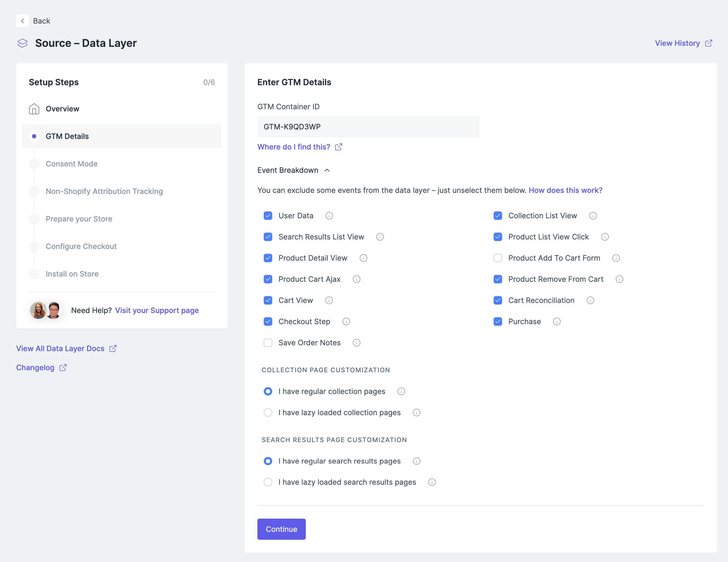Click info icon next to Cart Reconciliation
Screen dimensions: 728x562
[590, 300]
